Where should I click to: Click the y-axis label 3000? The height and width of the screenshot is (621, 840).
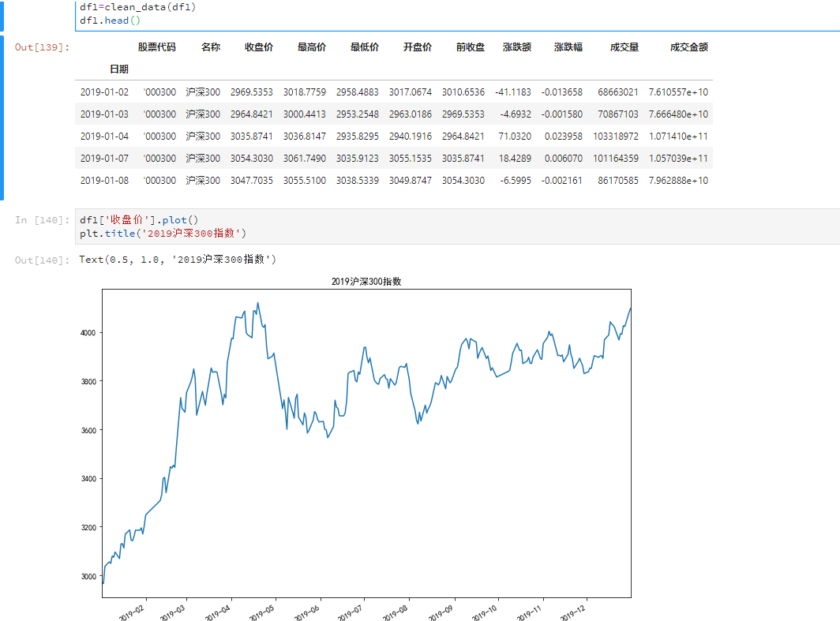[x=88, y=577]
